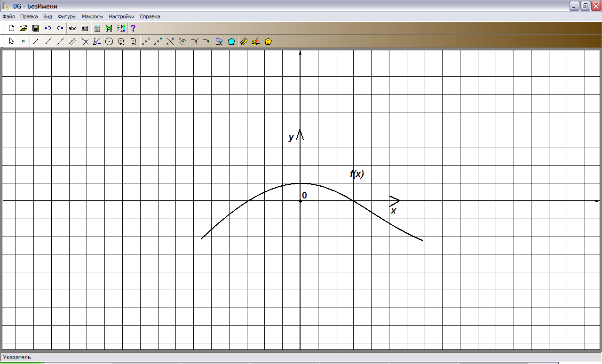602x364 pixels.
Task: Save drawing with the floppy disk icon
Action: [35, 28]
